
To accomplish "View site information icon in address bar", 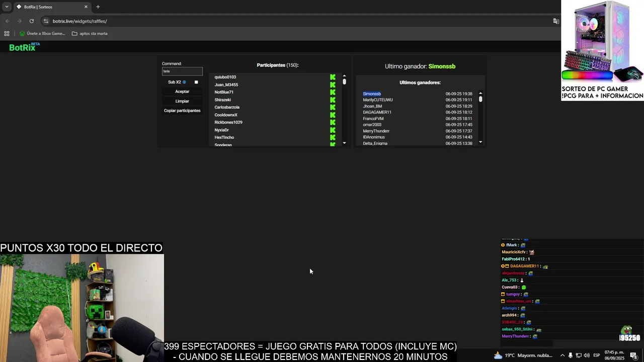I will [46, 21].
